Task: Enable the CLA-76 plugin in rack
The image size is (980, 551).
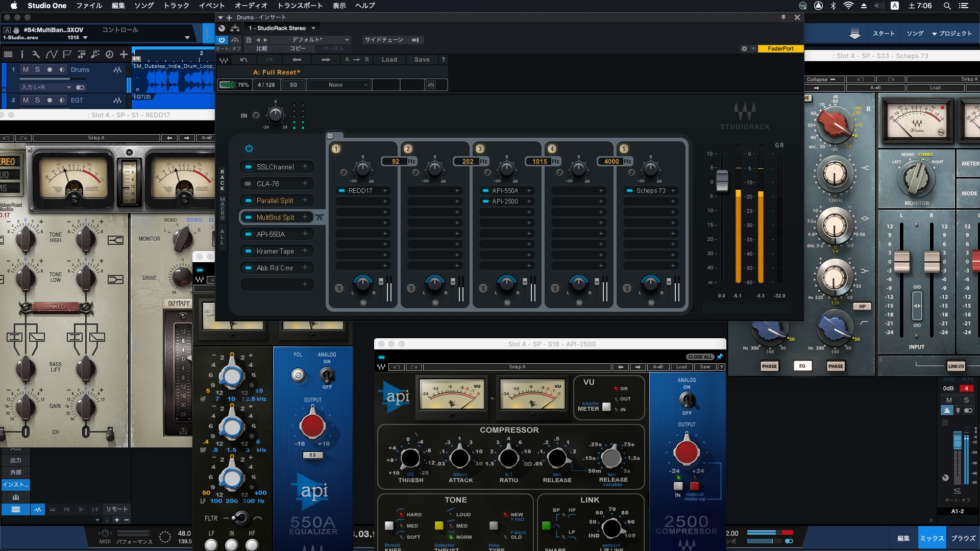Action: 248,184
